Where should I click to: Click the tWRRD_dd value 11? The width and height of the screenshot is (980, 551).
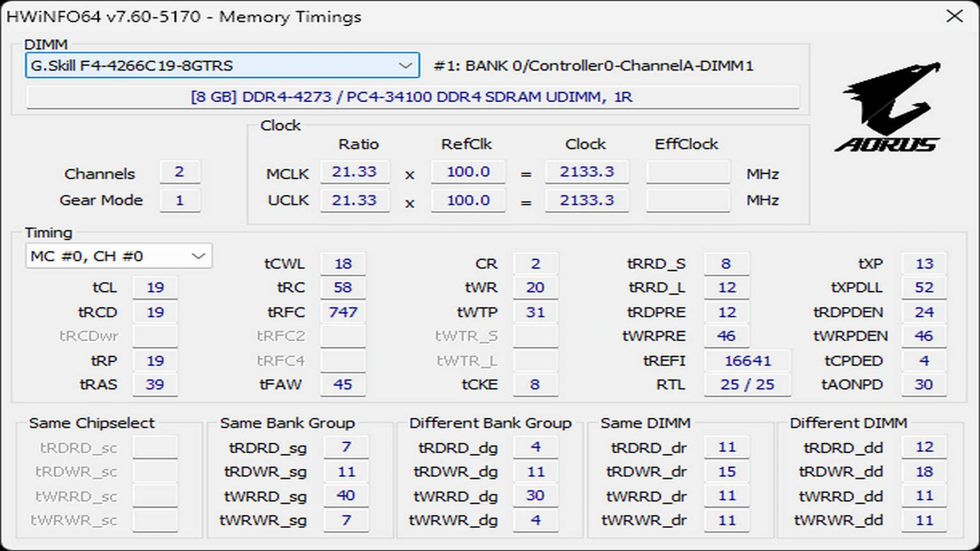(x=924, y=496)
